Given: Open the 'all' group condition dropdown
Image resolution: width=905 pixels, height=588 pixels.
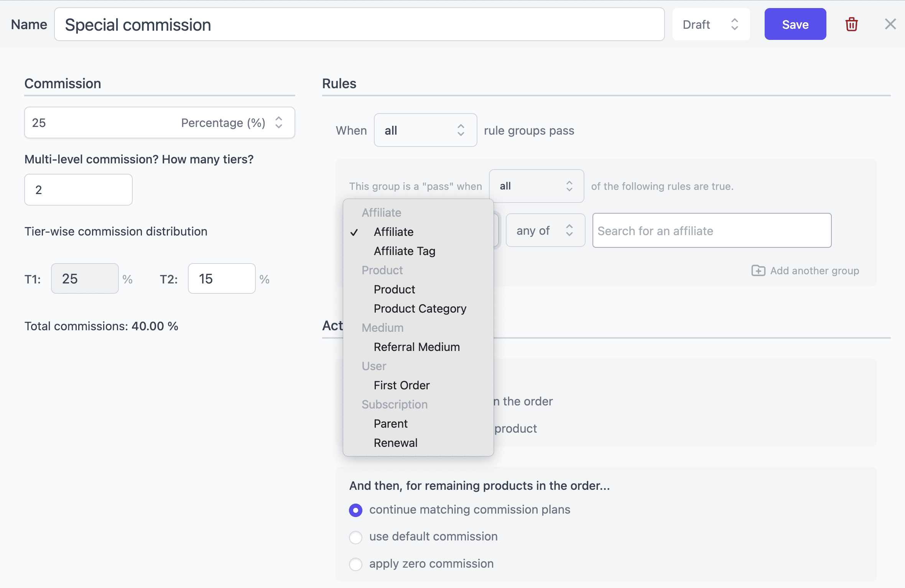Looking at the screenshot, I should click(535, 185).
